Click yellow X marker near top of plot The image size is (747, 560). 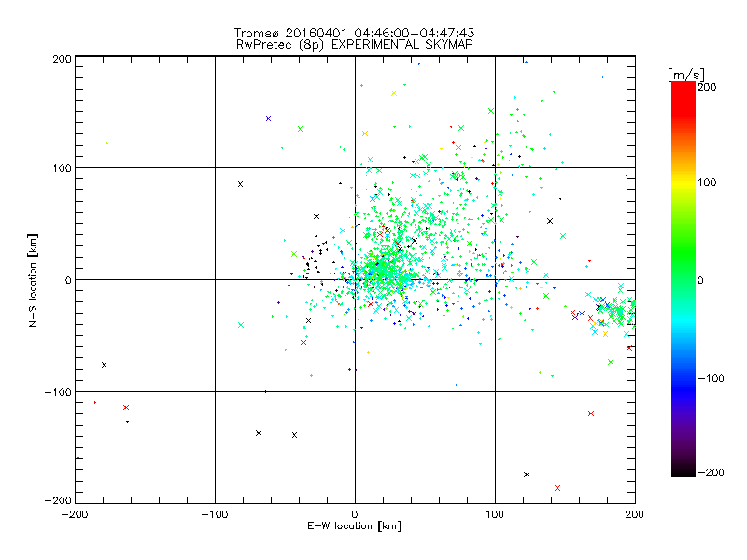pos(394,93)
